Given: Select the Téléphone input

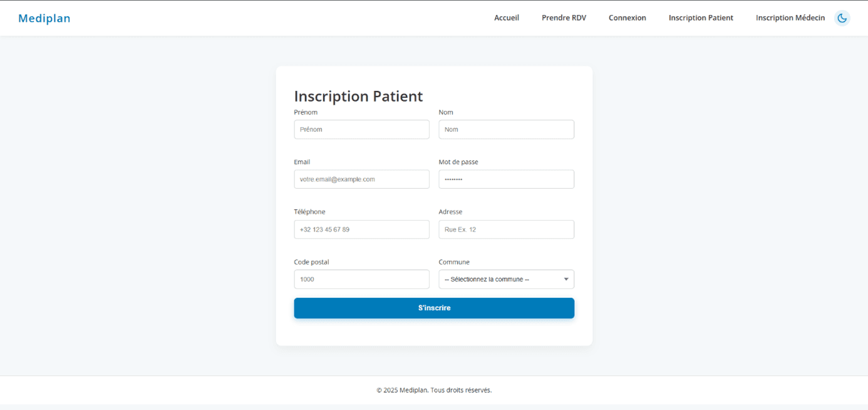Looking at the screenshot, I should point(361,229).
